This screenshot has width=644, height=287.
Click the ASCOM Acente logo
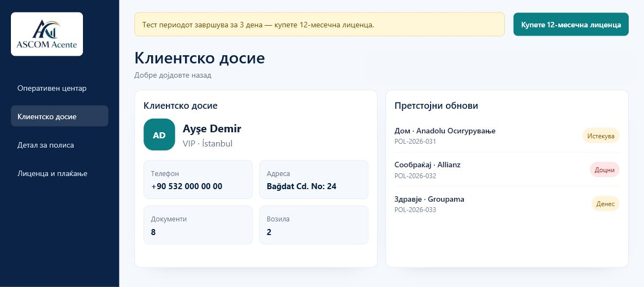pyautogui.click(x=47, y=34)
